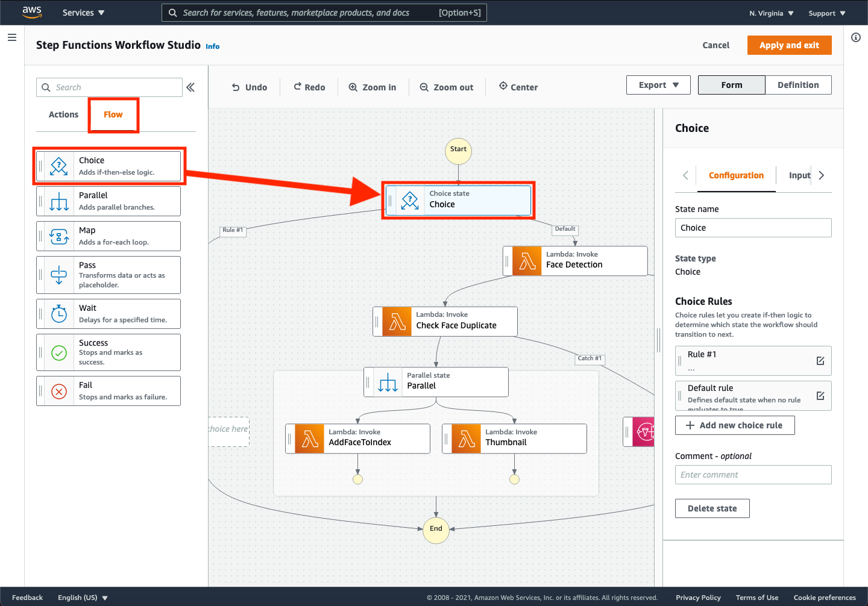Show next inspector tabs chevron
868x606 pixels.
tap(821, 175)
